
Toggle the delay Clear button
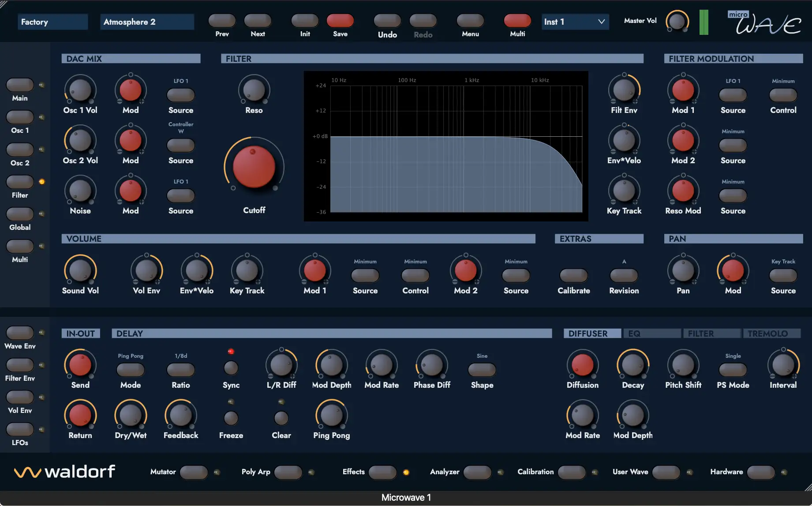281,418
